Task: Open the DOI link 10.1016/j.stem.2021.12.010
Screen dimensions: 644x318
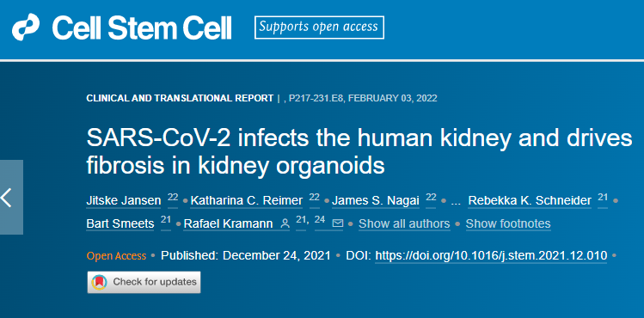Action: [491, 255]
